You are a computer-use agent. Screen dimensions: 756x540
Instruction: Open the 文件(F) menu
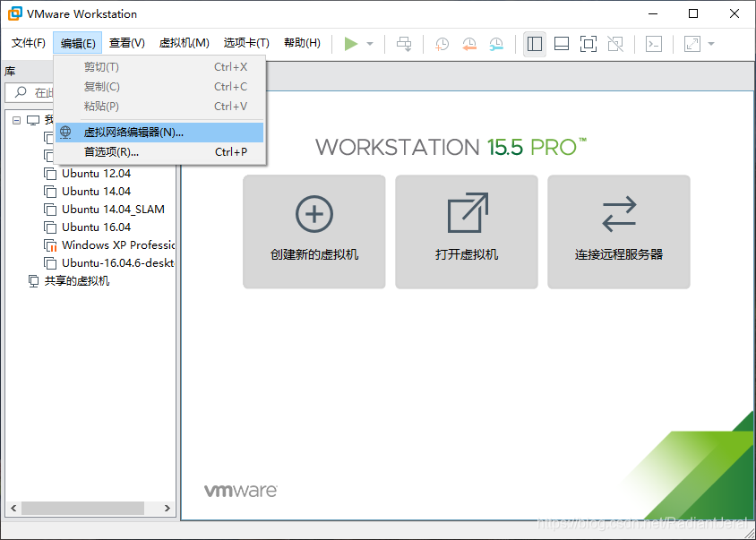pos(29,43)
